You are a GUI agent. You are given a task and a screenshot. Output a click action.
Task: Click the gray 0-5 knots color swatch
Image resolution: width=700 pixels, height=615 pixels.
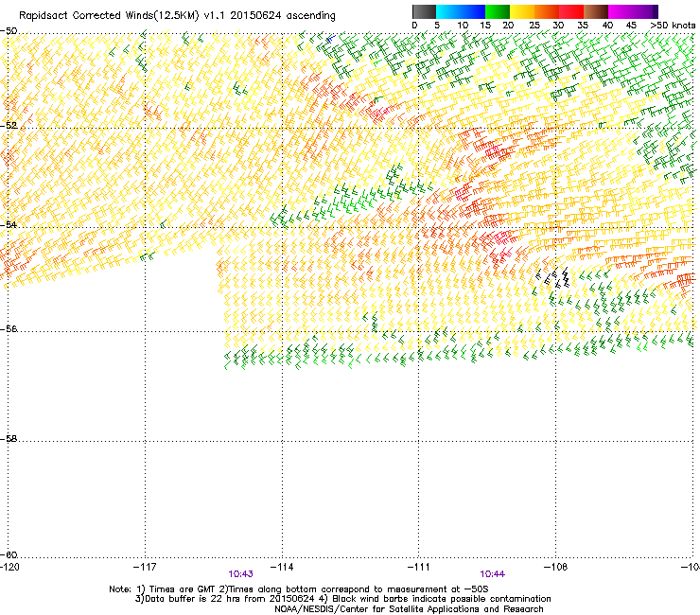point(424,11)
